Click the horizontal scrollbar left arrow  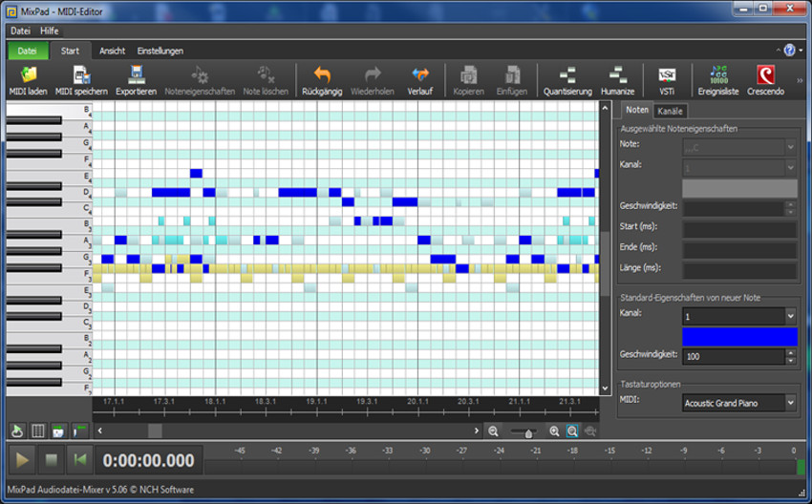100,430
